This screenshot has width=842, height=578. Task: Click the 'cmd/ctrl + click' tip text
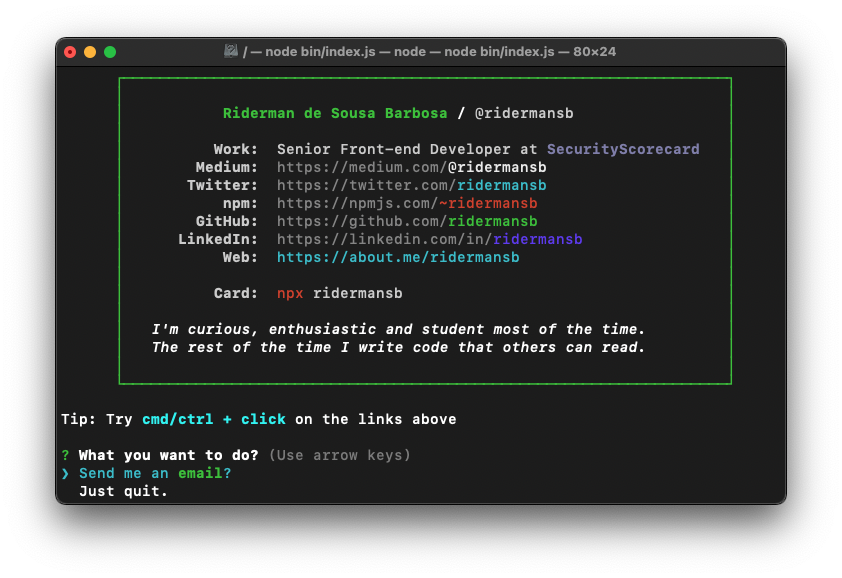pos(213,420)
